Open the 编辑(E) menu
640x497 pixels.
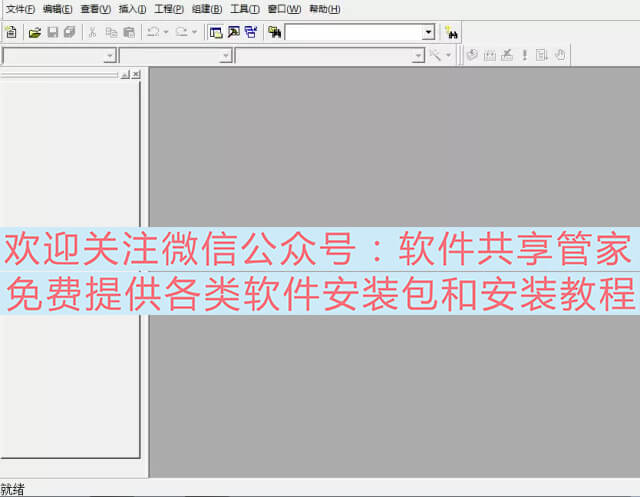(x=58, y=9)
